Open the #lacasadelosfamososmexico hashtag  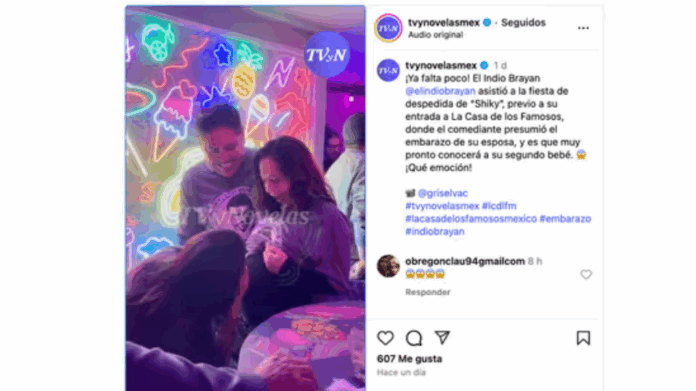point(471,219)
